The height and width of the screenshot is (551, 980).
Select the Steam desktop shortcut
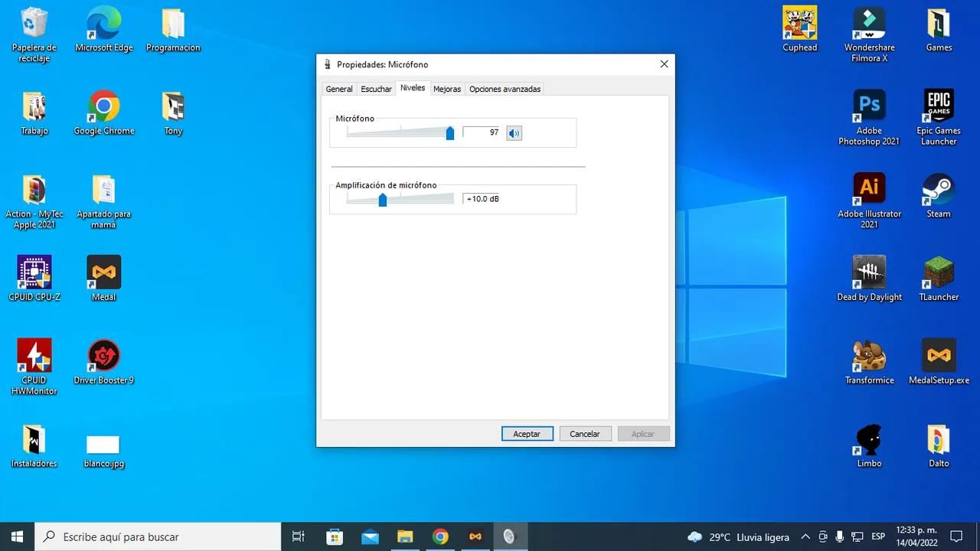point(939,197)
